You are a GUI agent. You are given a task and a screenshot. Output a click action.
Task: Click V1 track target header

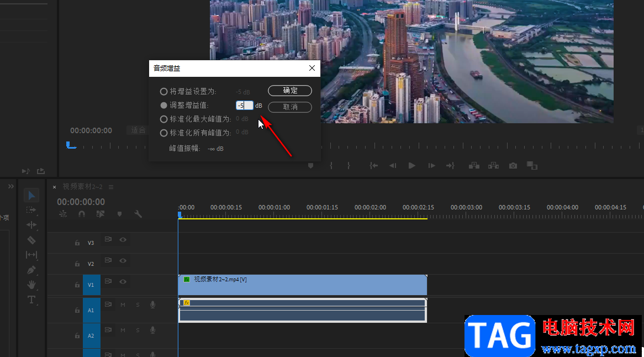[x=91, y=285]
